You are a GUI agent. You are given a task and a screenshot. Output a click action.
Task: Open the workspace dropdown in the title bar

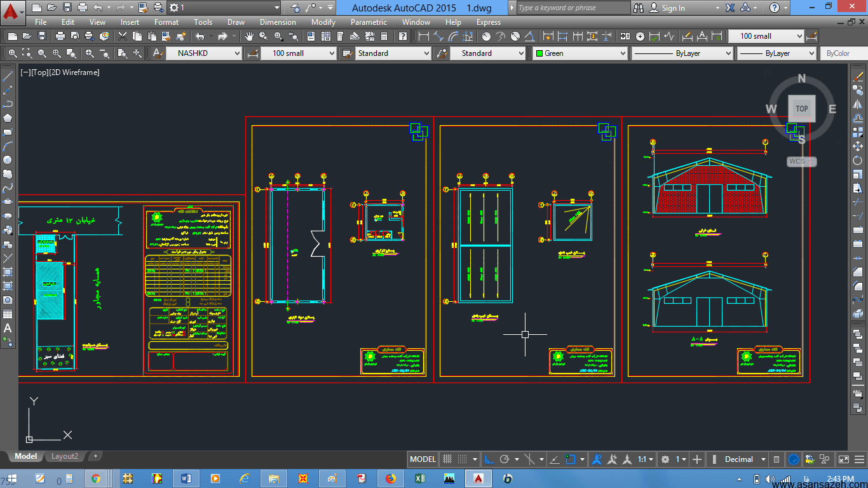coord(224,8)
